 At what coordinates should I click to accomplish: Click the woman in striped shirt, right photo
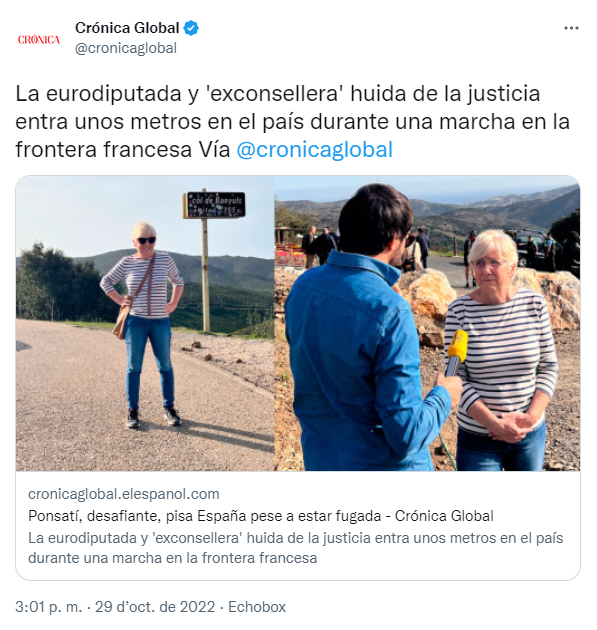[502, 352]
